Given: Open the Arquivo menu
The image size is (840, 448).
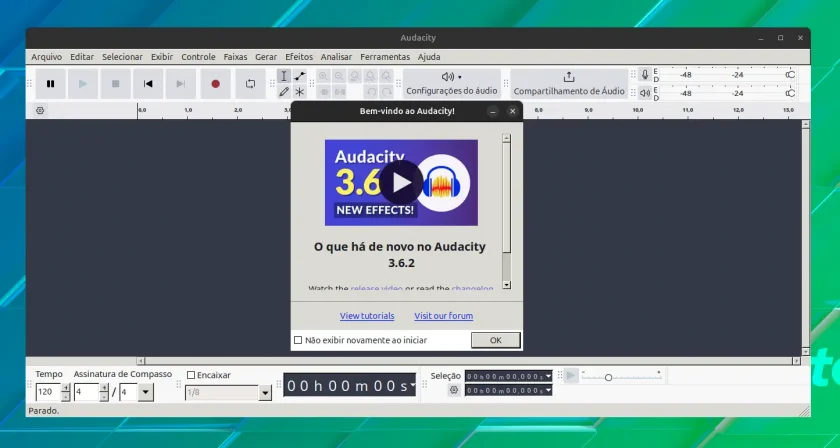Looking at the screenshot, I should click(46, 57).
